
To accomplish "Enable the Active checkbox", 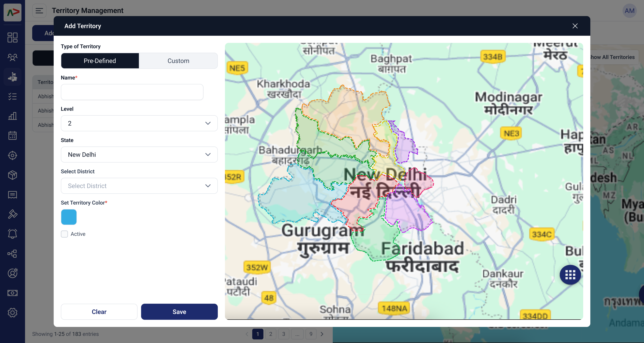I will [x=64, y=234].
